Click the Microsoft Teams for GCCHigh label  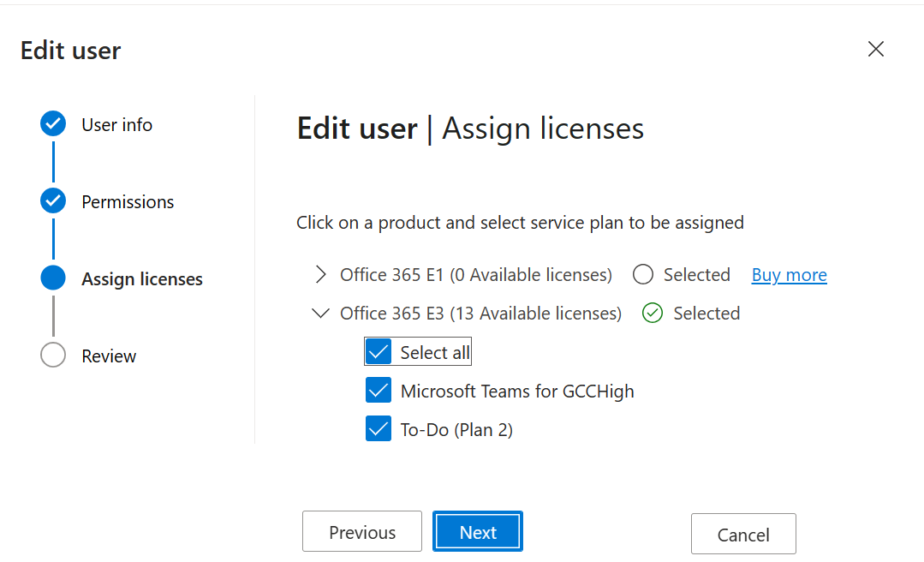[x=517, y=391]
